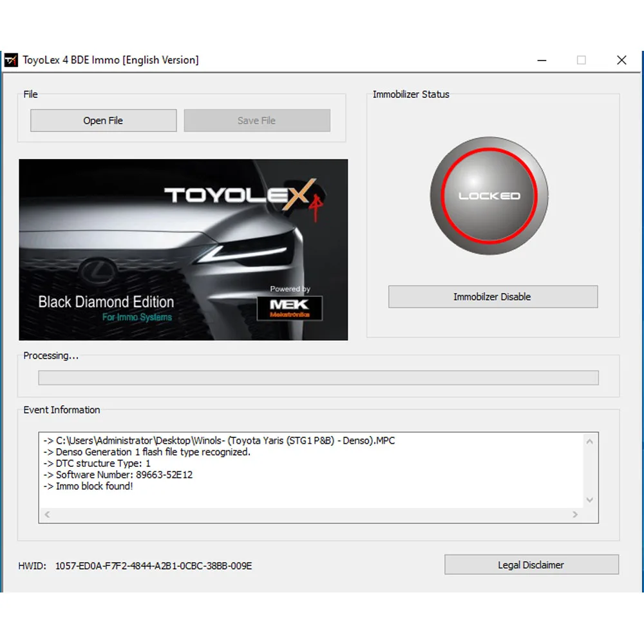Screen dimensions: 644x644
Task: Click the event log scroll left arrow
Action: point(47,514)
